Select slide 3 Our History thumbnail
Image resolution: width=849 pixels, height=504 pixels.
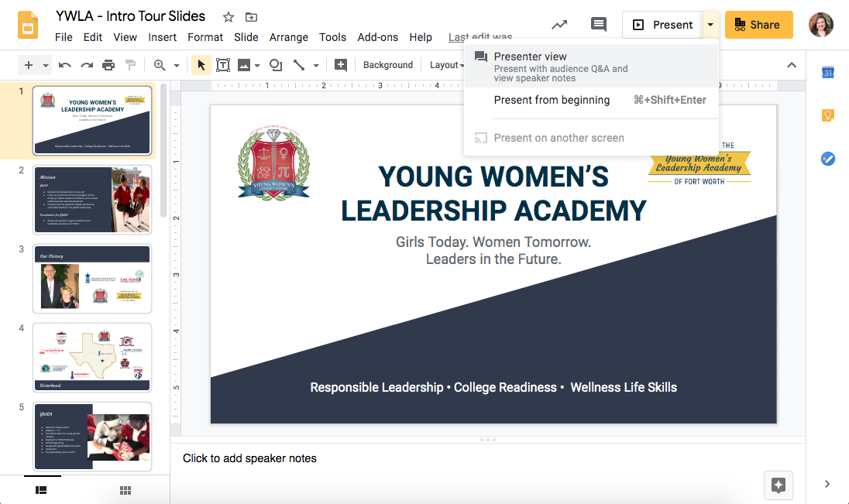[x=92, y=279]
